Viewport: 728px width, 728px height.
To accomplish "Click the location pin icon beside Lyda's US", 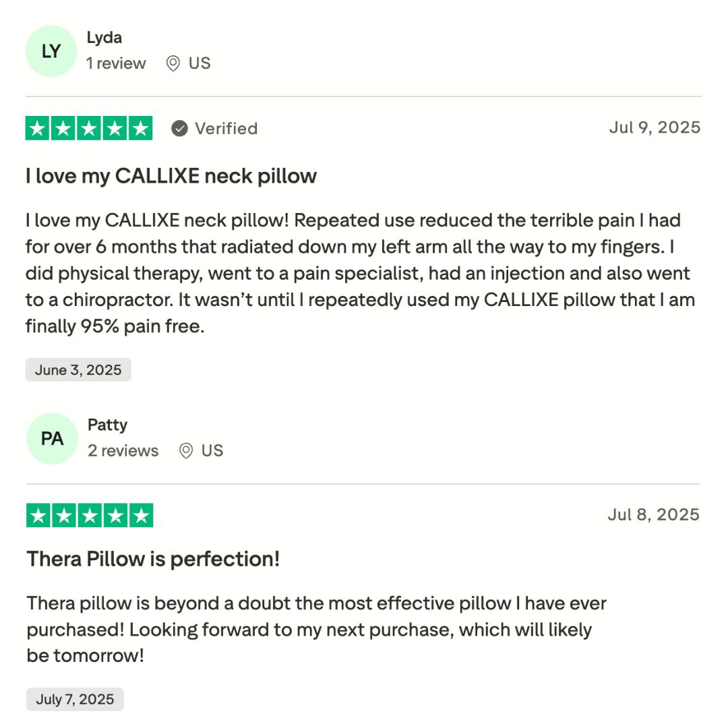I will (x=173, y=63).
